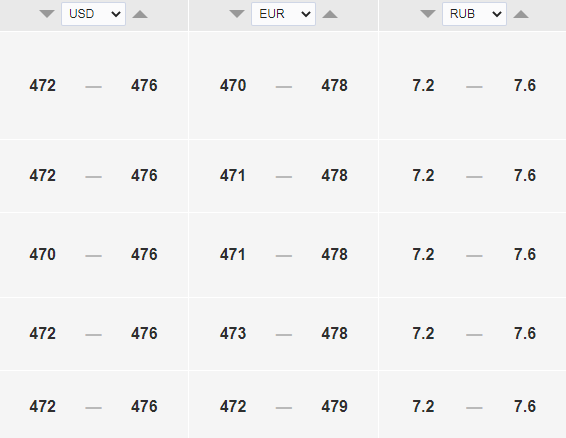
Task: Select EUR buy rate 473 in fourth row
Action: click(x=233, y=333)
